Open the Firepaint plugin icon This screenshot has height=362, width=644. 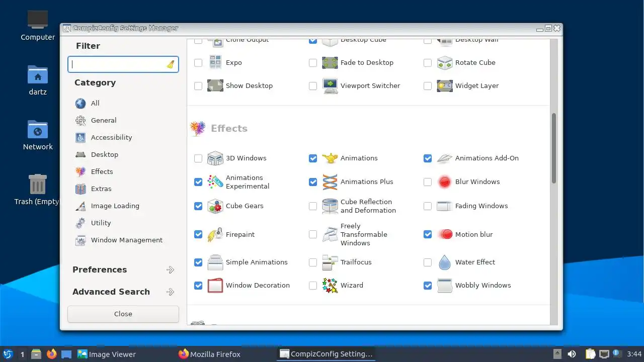click(x=215, y=235)
